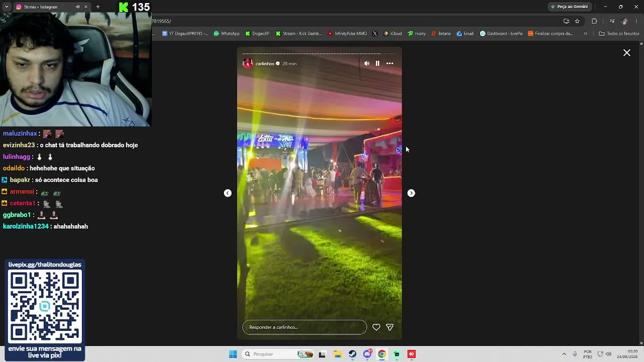Open the red app icon on taskbar
The width and height of the screenshot is (644, 362).
point(412,354)
